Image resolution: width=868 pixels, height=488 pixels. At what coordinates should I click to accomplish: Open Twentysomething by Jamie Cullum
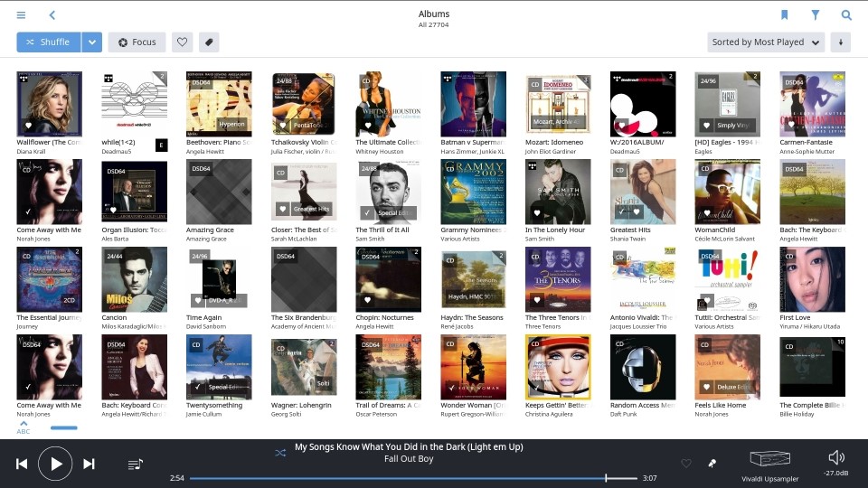[219, 367]
